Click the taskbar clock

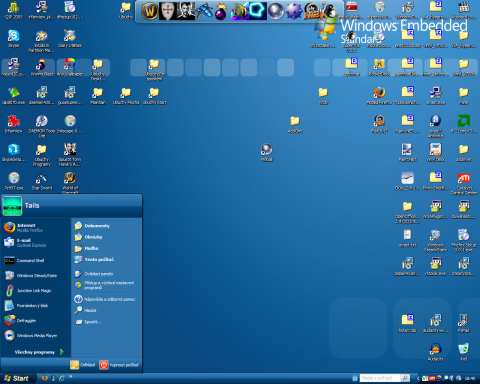[470, 378]
